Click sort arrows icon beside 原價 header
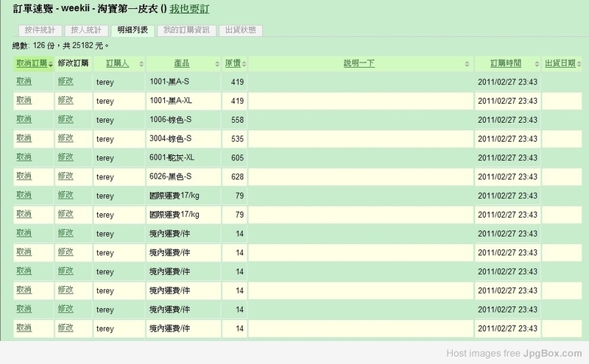Viewport: 589px width, 364px height. pyautogui.click(x=244, y=64)
